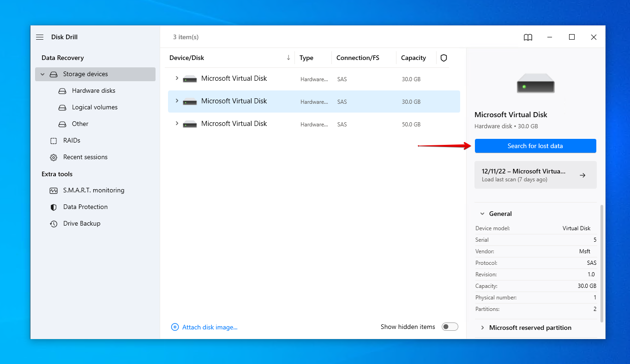Click the details panel vertical scrollbar
Screen dimensions: 630x364
click(601, 263)
